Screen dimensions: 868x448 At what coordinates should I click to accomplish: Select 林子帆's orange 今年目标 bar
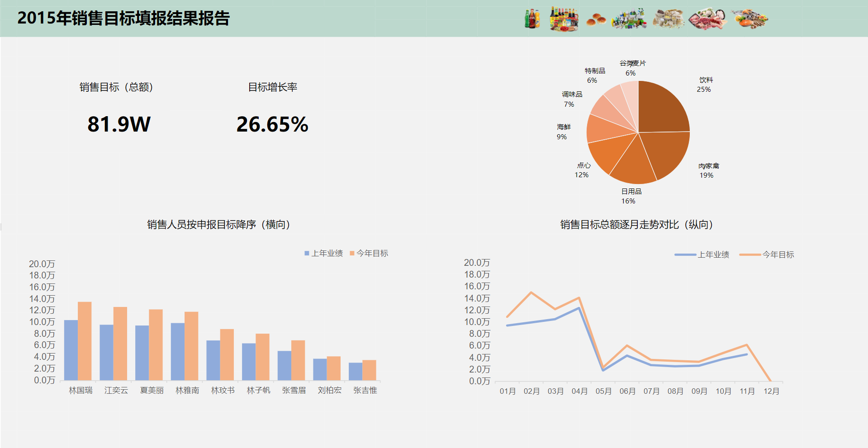click(262, 357)
